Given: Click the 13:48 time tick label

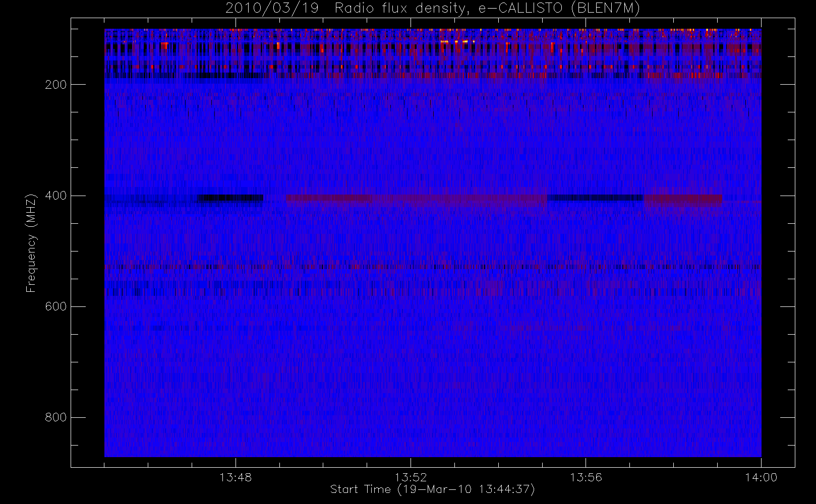Looking at the screenshot, I should [x=236, y=477].
